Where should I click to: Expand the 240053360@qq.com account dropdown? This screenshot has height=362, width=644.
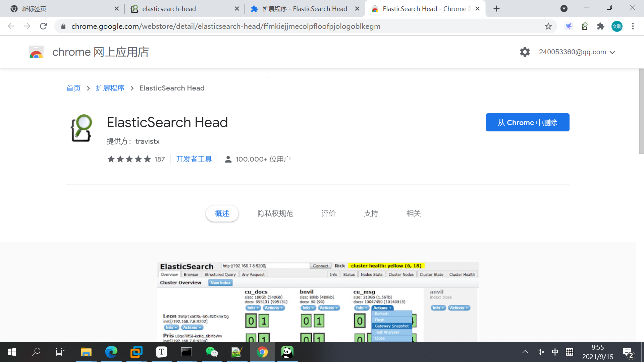pos(577,52)
